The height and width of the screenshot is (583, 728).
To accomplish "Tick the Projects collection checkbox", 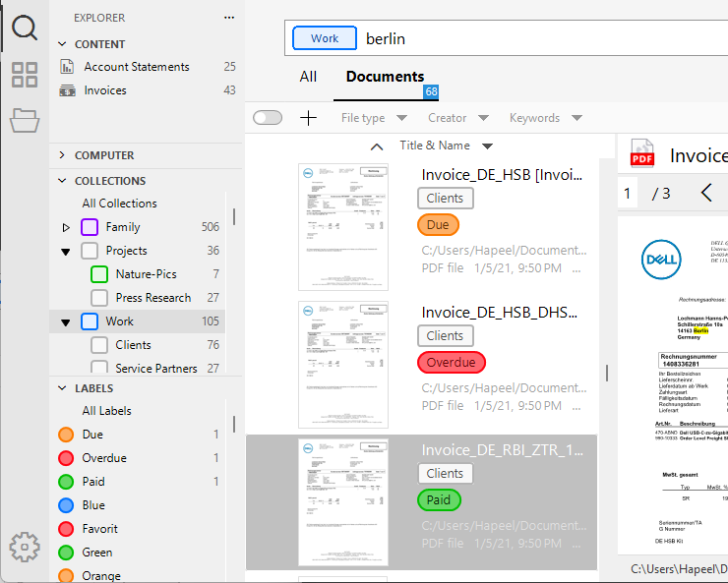I will pos(90,251).
